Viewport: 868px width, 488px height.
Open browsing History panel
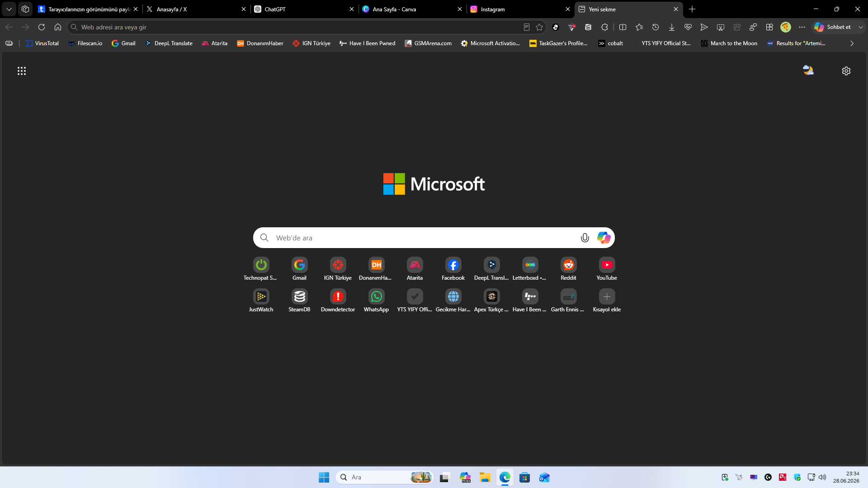pyautogui.click(x=656, y=27)
